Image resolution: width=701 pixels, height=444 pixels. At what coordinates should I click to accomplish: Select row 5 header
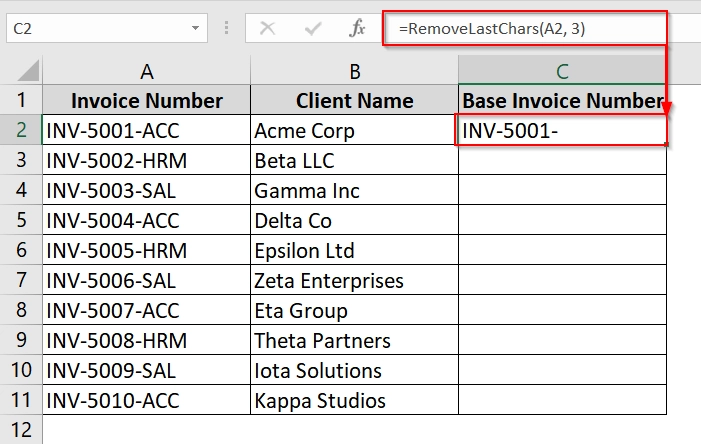tap(21, 220)
